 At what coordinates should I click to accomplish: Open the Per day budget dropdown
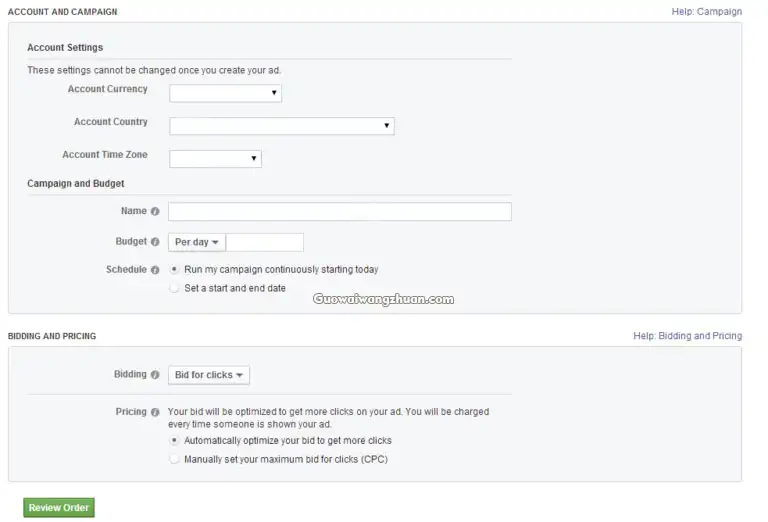(197, 242)
